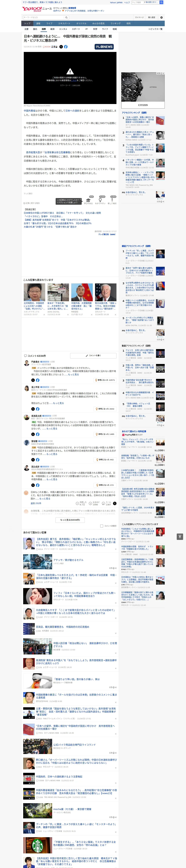
Task: Show 返信 252件 replies
Action: (x=36, y=503)
